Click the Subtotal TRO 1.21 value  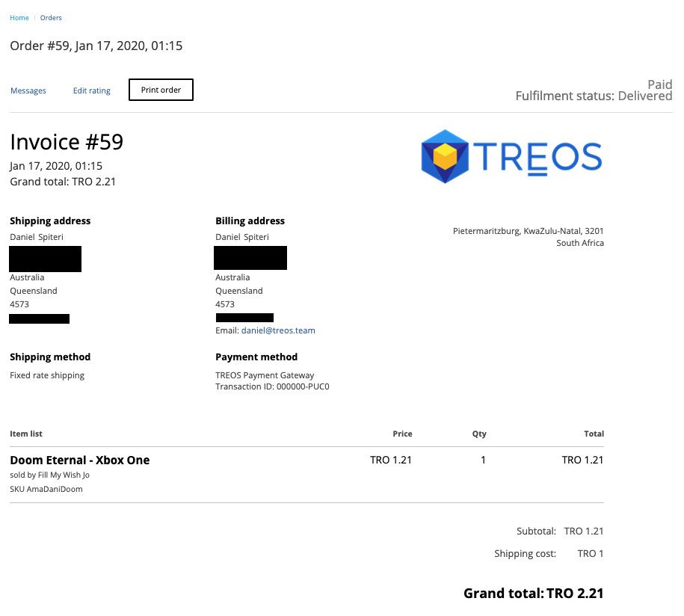(x=584, y=531)
